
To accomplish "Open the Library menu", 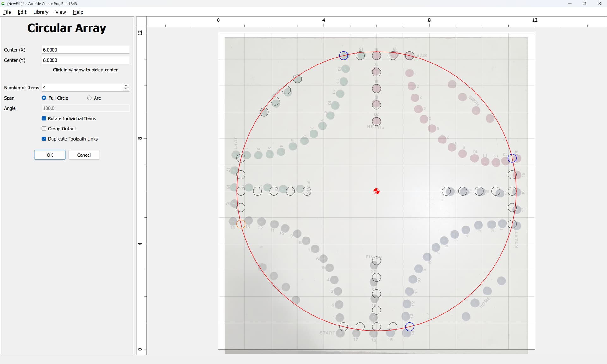I will click(41, 12).
